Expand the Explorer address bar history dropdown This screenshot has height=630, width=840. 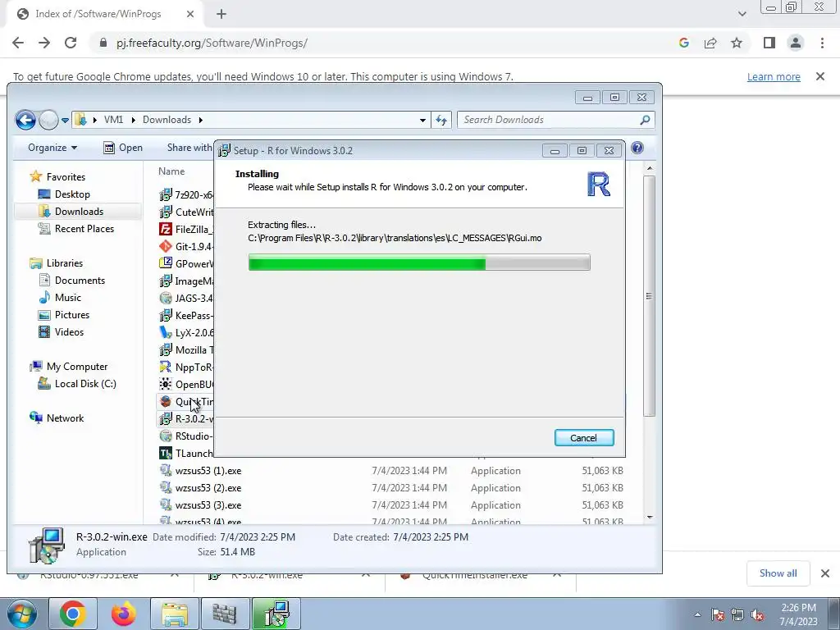pos(422,120)
